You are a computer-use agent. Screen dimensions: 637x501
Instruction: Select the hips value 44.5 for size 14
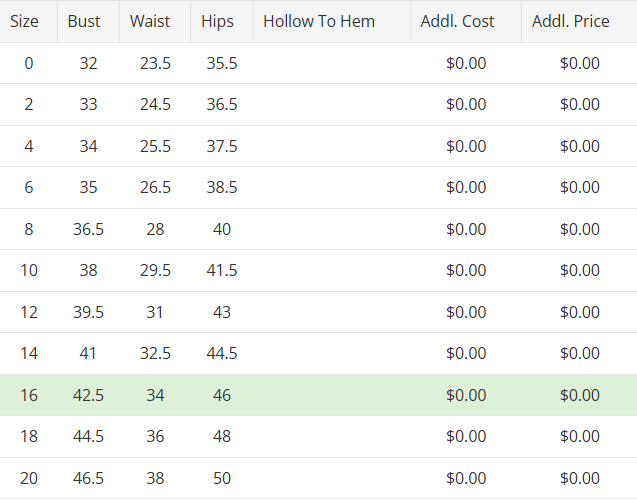pos(222,353)
